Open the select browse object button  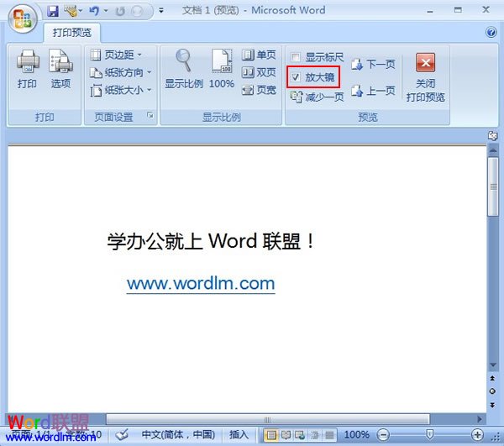click(492, 391)
